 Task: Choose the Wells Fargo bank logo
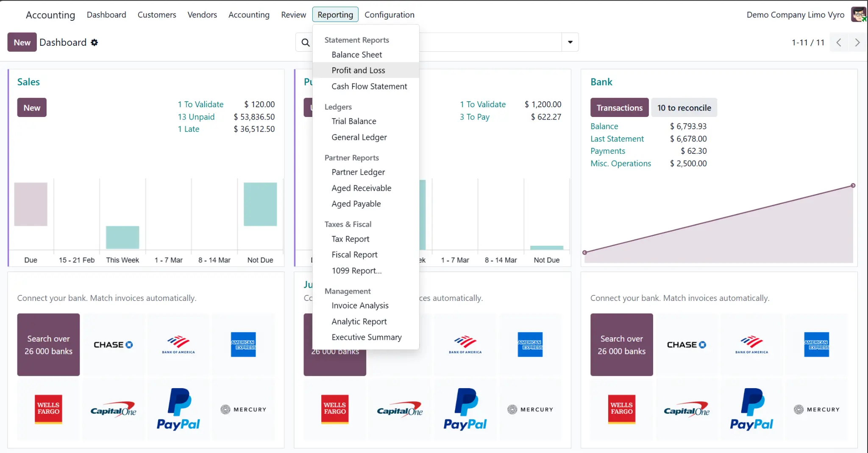click(x=48, y=409)
